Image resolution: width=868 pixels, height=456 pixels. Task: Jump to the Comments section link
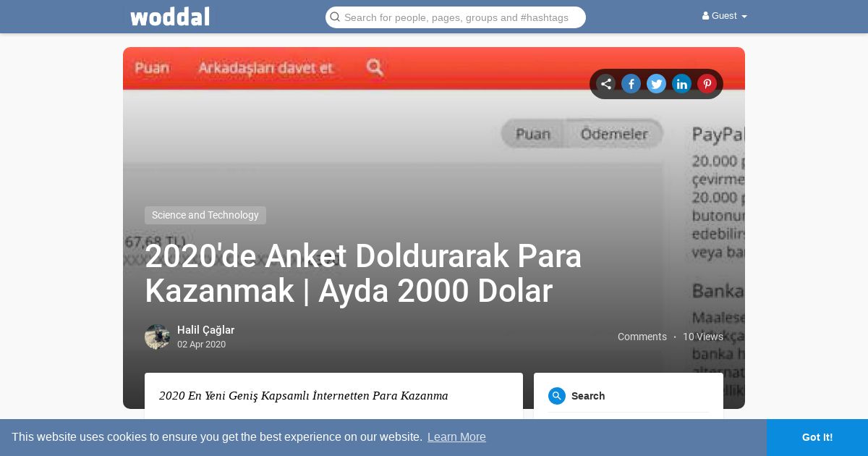pyautogui.click(x=642, y=337)
